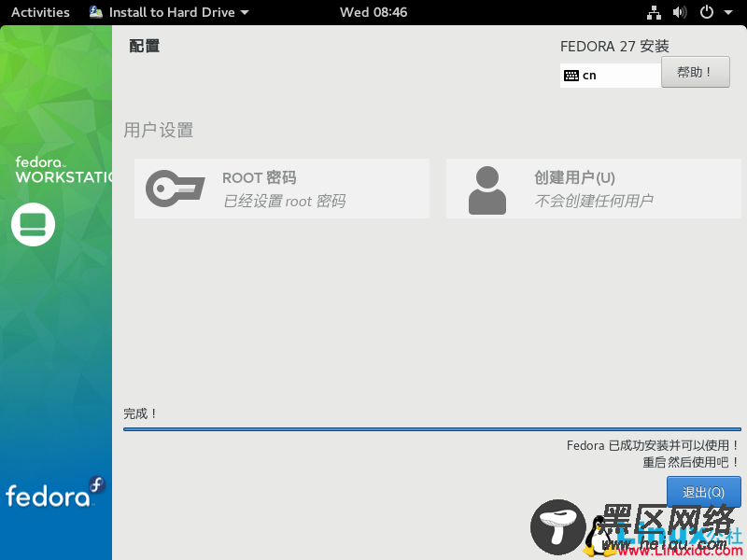Click the 用户设置 section heading
Image resolution: width=747 pixels, height=560 pixels.
159,130
